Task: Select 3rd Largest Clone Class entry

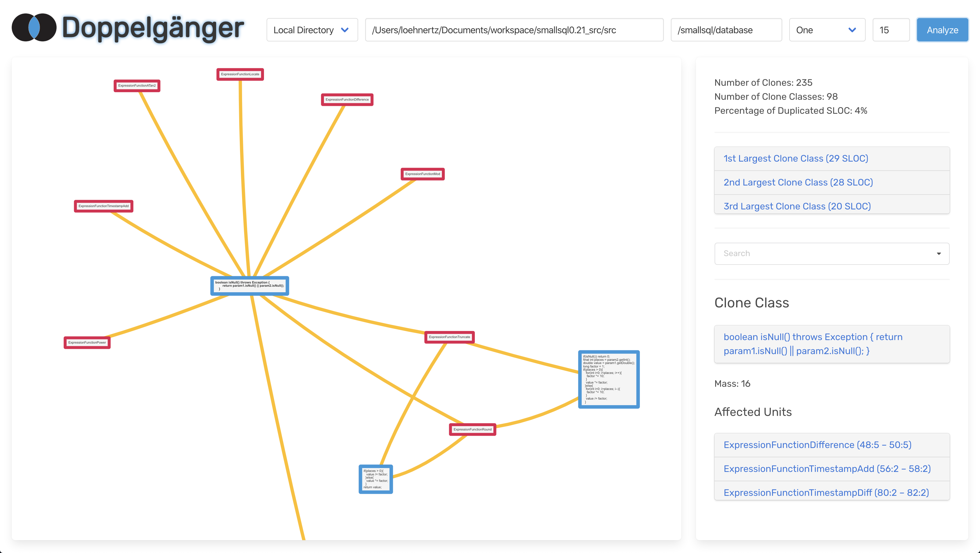Action: point(797,205)
